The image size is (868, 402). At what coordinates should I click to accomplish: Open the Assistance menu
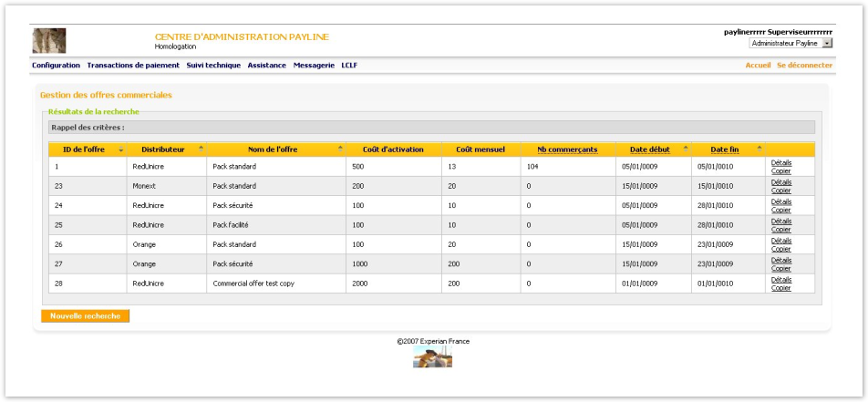point(267,66)
